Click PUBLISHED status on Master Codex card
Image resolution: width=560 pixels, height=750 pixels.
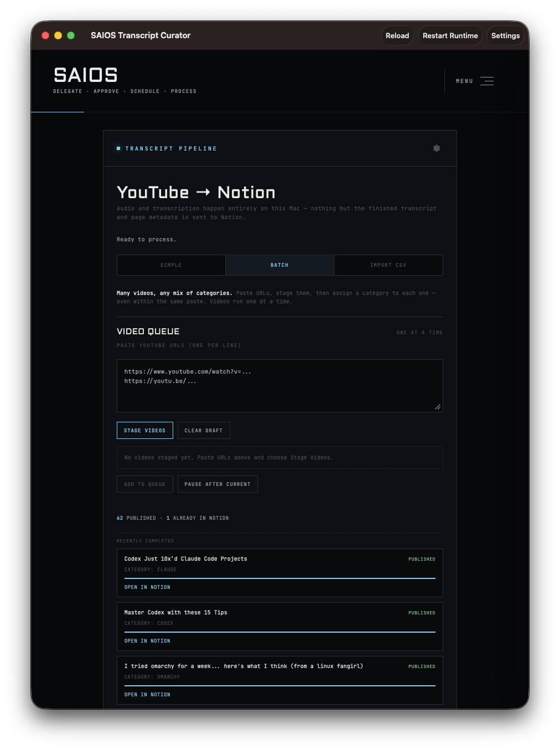coord(422,613)
